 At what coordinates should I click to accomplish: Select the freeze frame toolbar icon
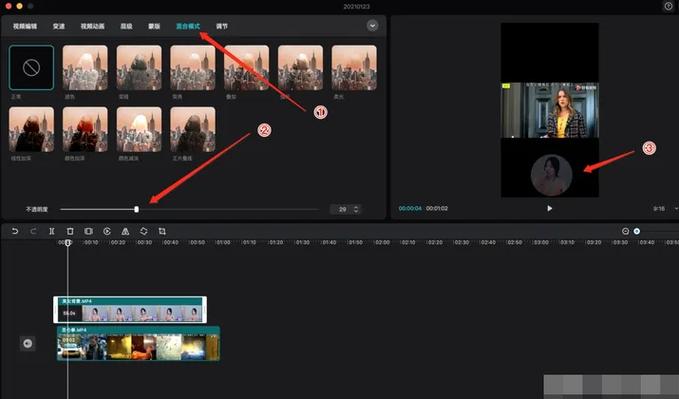point(88,231)
